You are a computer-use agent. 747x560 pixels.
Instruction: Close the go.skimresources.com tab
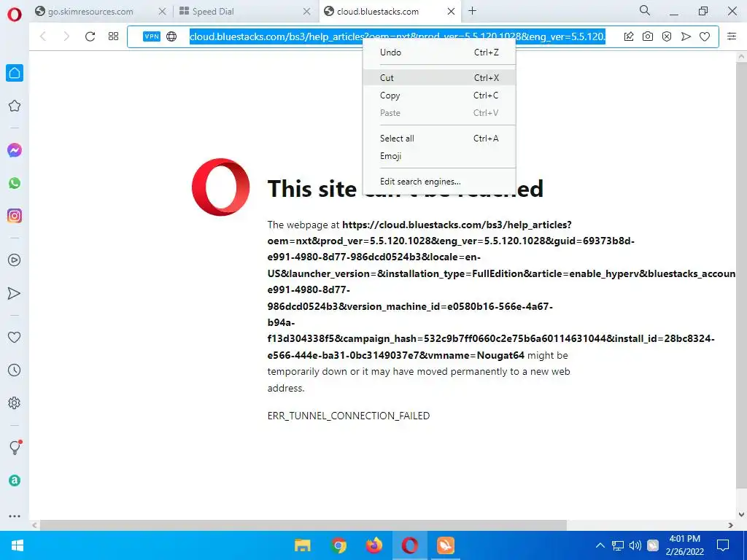point(163,12)
